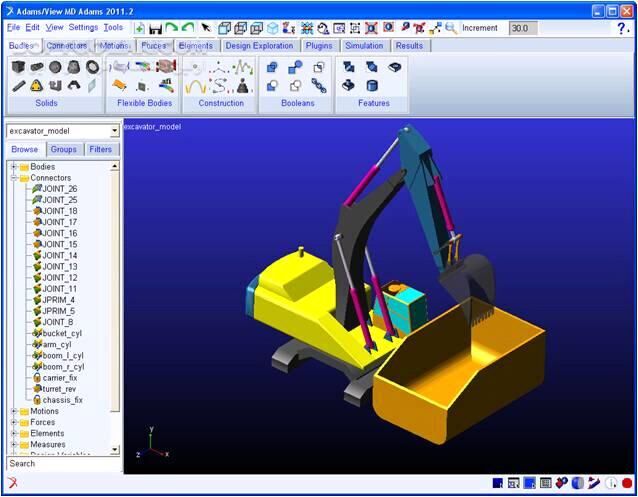The width and height of the screenshot is (638, 497).
Task: Select bucket_cyl in the model tree
Action: (62, 333)
